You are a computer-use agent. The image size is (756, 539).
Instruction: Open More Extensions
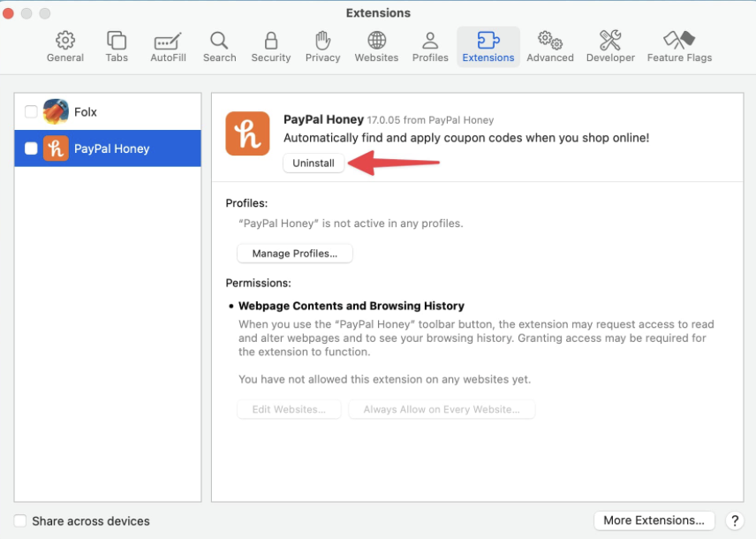pos(654,520)
